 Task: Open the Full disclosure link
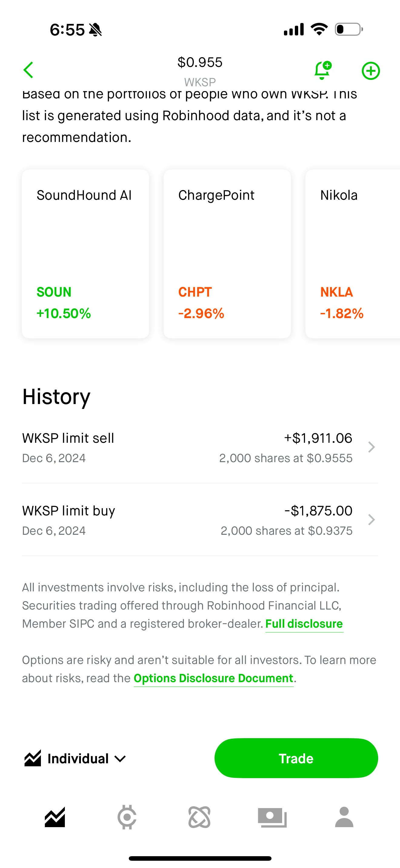coord(304,624)
